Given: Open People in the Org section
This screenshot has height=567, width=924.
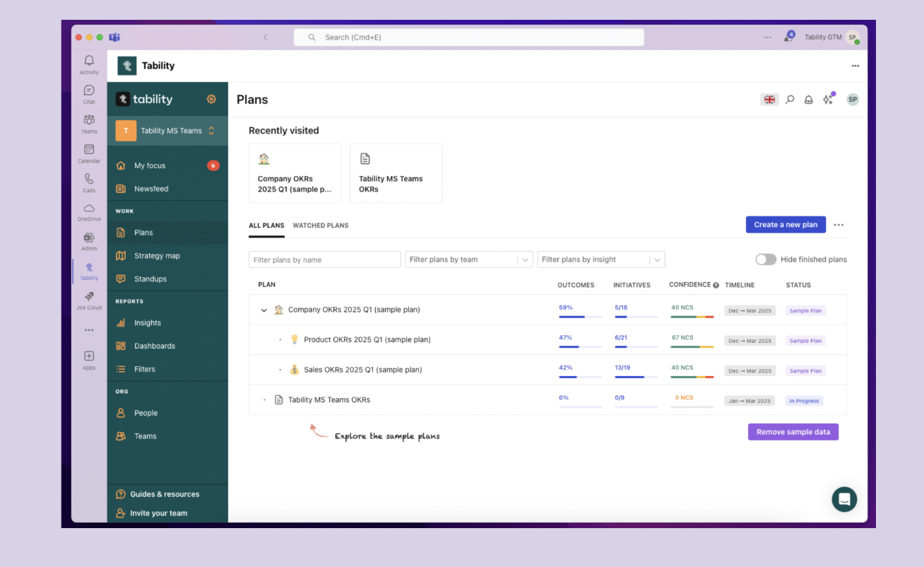Looking at the screenshot, I should pos(146,412).
